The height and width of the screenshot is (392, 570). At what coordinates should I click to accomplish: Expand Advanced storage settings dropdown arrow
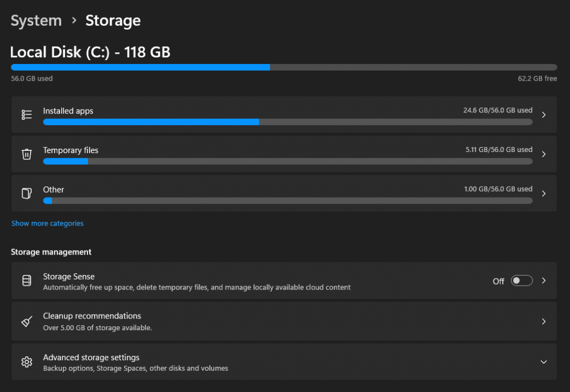[x=544, y=362]
